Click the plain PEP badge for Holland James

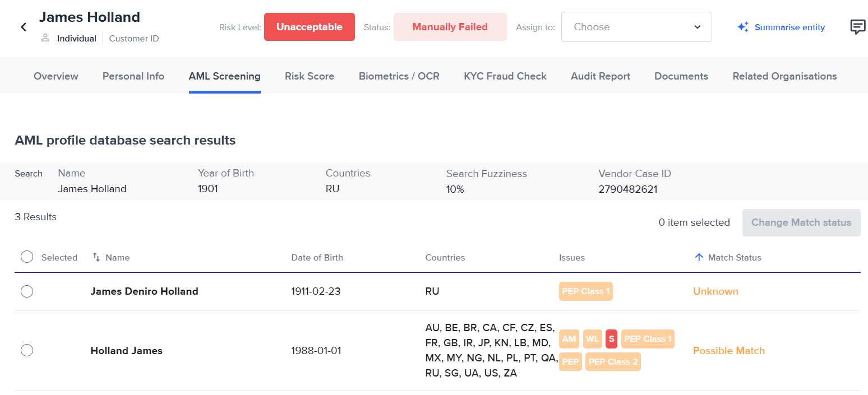pos(570,362)
